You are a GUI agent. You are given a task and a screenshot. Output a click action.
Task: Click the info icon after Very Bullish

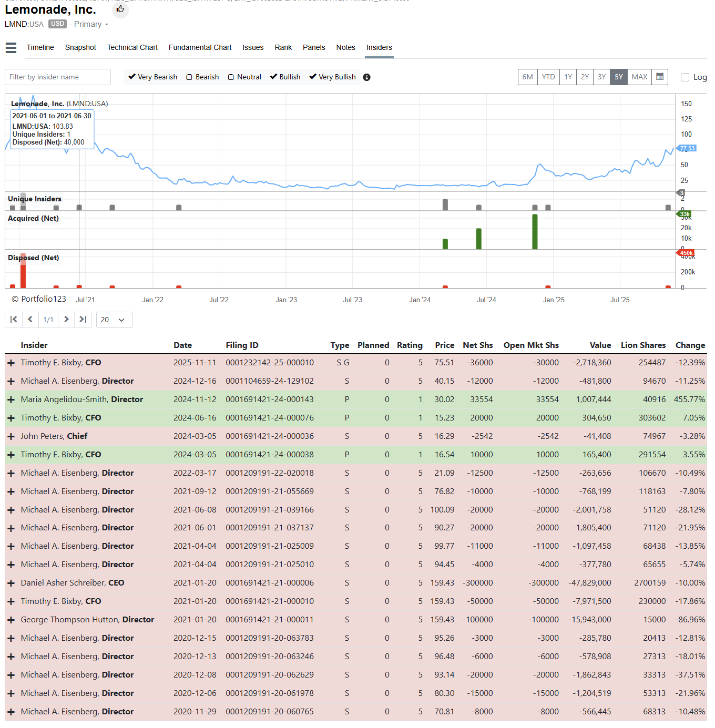pyautogui.click(x=367, y=77)
